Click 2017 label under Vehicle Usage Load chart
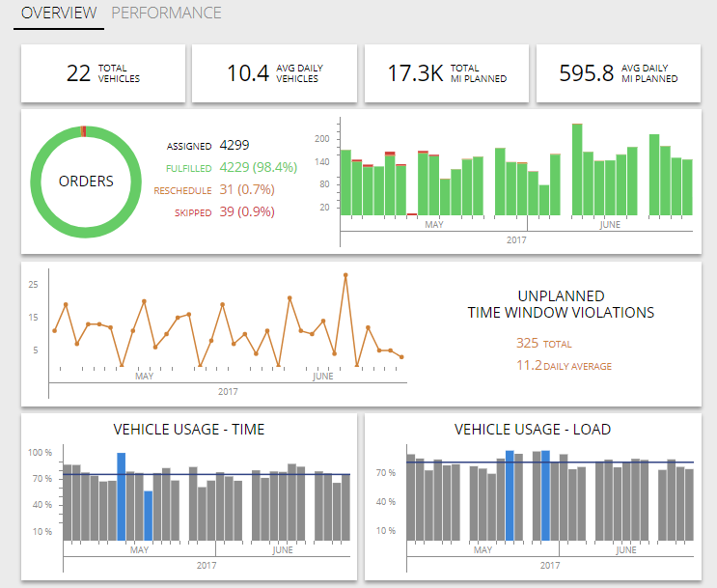The width and height of the screenshot is (717, 588). (550, 566)
